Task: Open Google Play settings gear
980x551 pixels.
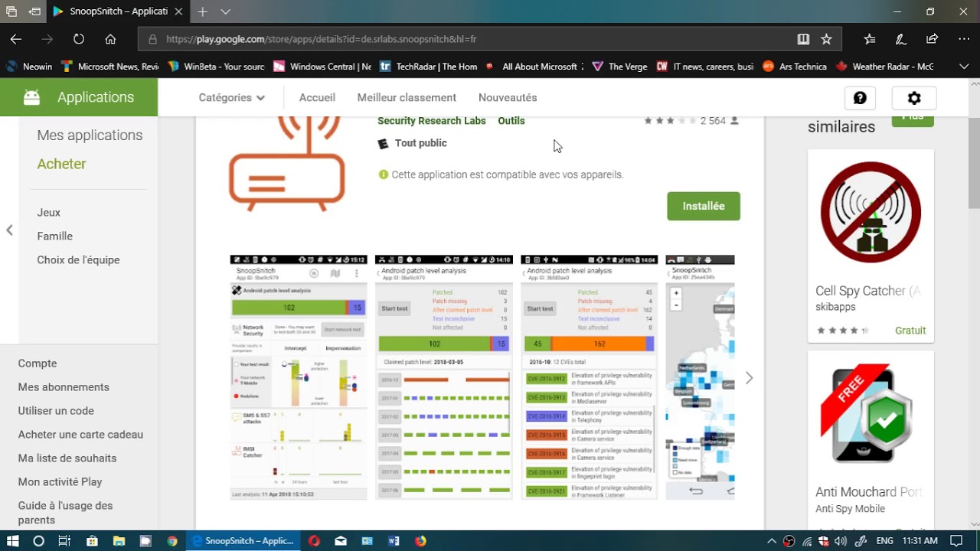Action: click(914, 98)
